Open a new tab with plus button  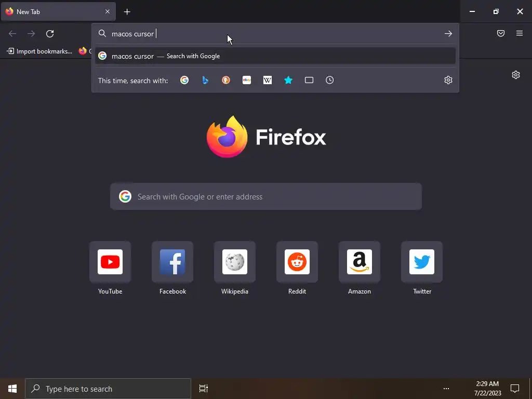click(127, 12)
